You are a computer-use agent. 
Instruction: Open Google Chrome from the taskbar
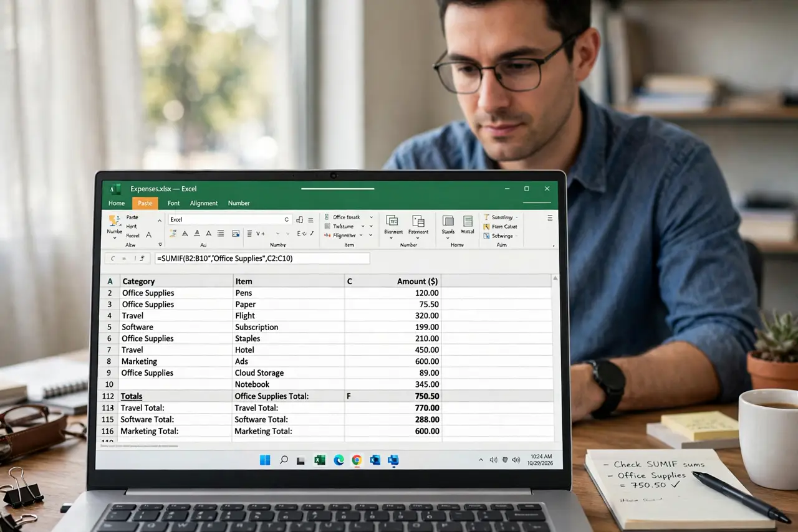[357, 460]
